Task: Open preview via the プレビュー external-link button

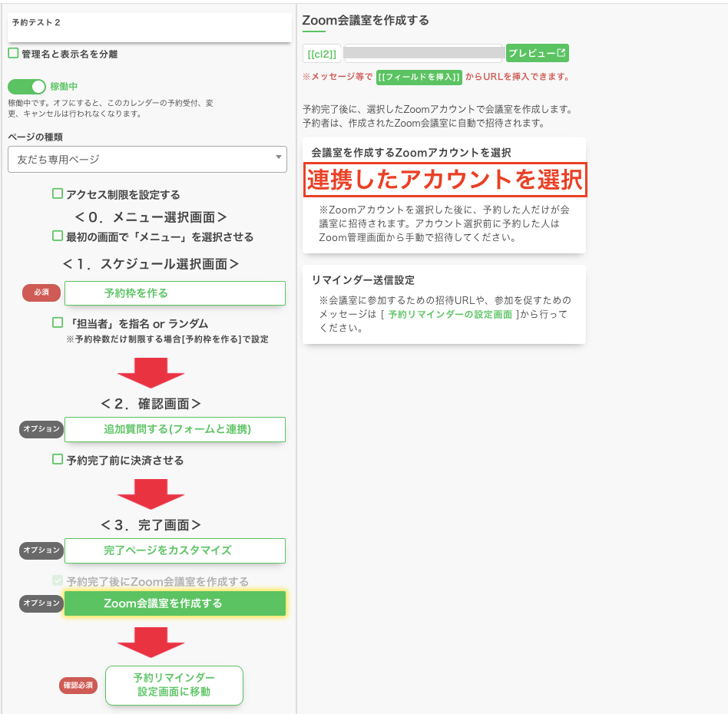Action: click(x=537, y=53)
